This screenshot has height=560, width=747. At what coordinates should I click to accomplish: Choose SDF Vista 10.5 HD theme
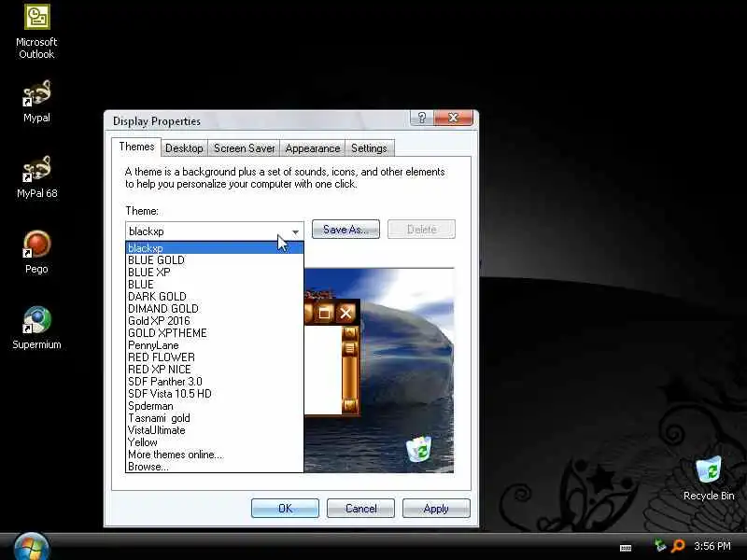pyautogui.click(x=215, y=394)
